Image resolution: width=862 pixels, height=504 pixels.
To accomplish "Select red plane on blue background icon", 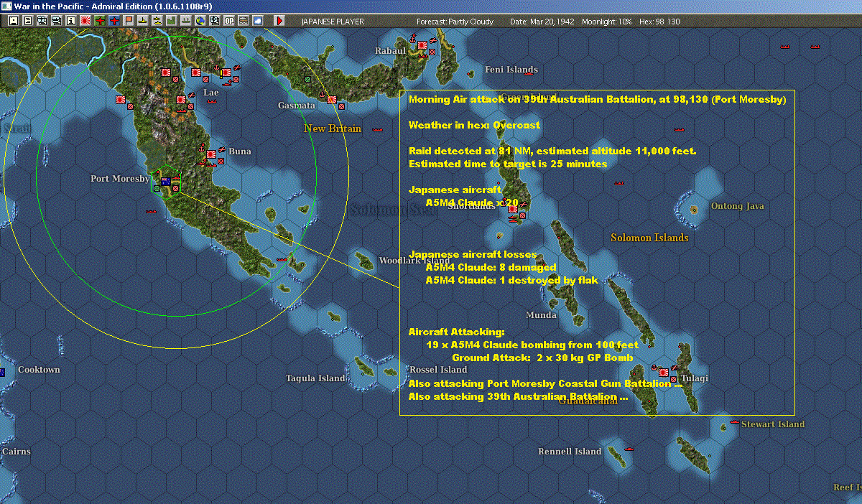I will point(114,21).
